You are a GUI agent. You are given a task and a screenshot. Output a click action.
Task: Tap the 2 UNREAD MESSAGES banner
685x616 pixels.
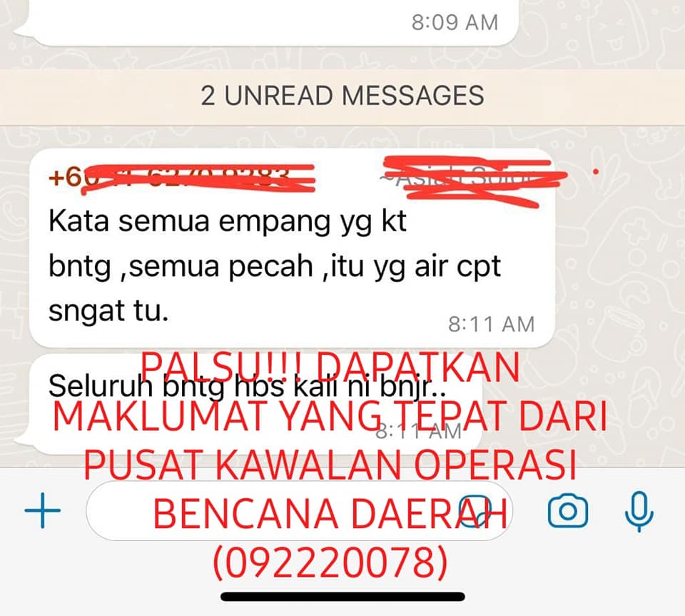coord(342,96)
